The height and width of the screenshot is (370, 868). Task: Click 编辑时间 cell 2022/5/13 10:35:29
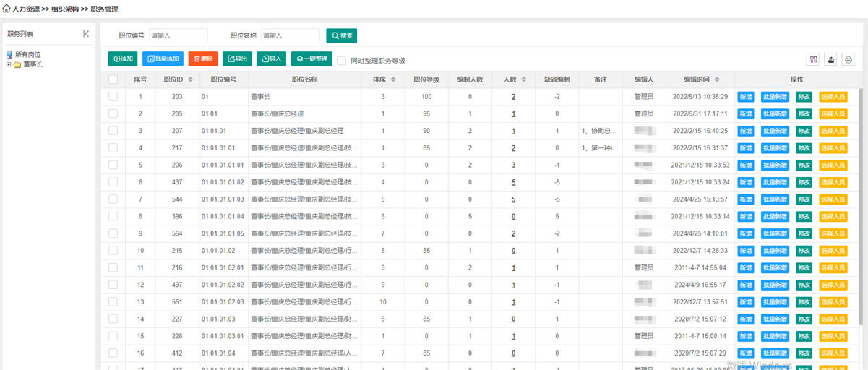click(x=700, y=96)
